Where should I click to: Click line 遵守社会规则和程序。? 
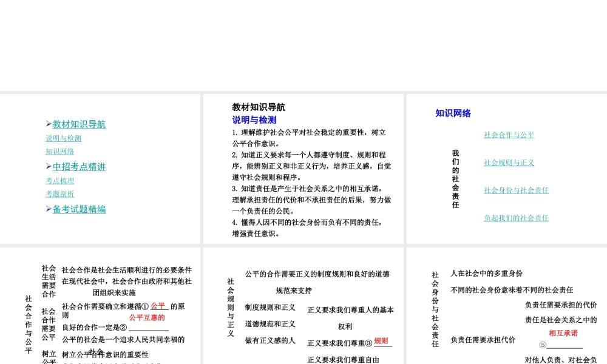click(x=266, y=177)
